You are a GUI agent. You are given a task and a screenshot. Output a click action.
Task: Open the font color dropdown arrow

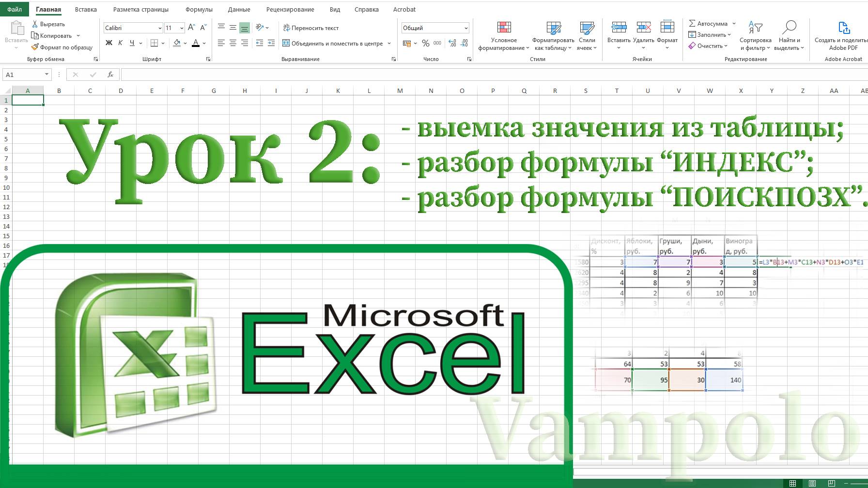pos(204,43)
